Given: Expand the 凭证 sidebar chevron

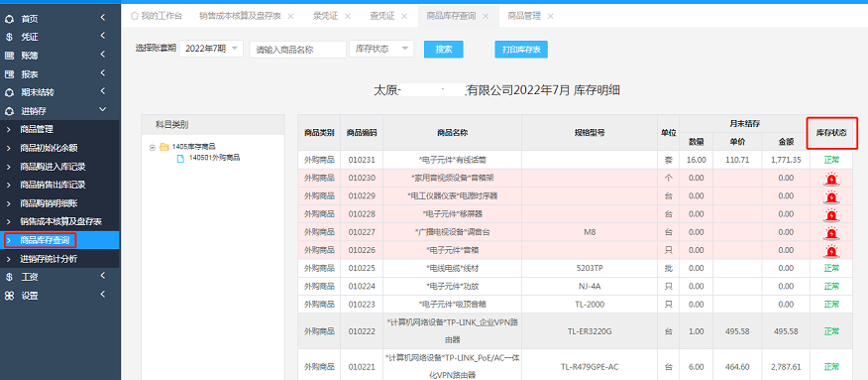Looking at the screenshot, I should [103, 36].
